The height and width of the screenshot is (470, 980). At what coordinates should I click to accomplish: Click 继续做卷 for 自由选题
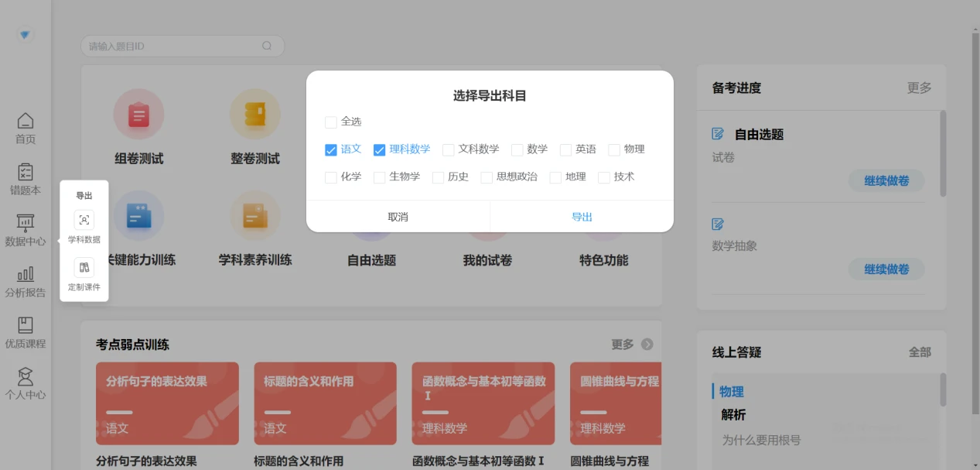pyautogui.click(x=886, y=180)
